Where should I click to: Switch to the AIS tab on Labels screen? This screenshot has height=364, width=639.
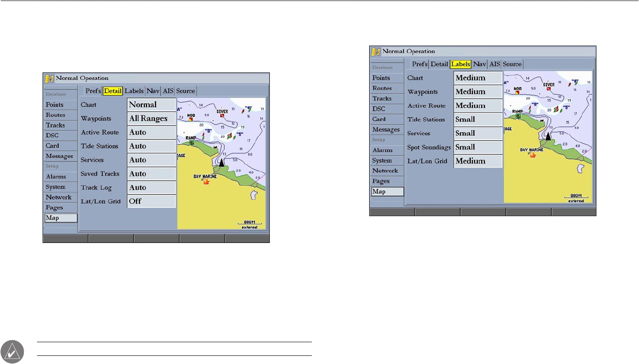click(x=495, y=64)
